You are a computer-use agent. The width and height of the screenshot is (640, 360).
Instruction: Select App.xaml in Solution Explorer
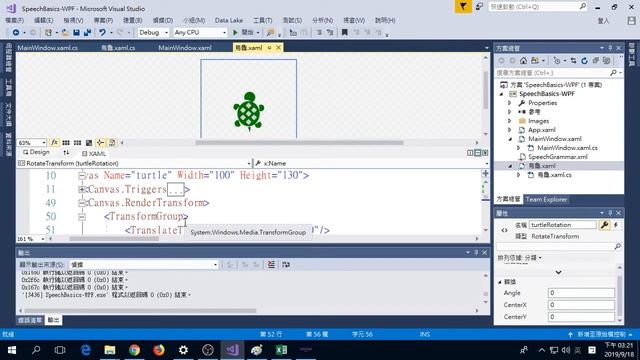point(542,130)
